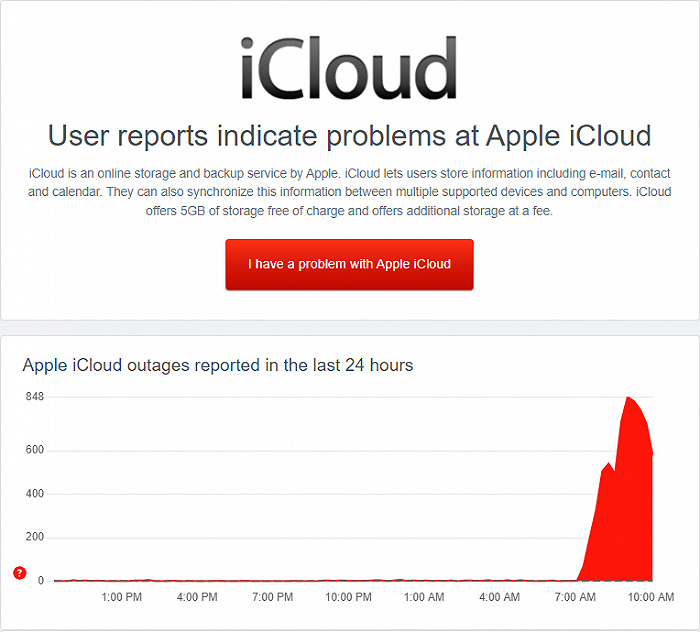Select the 4:00 AM time label
The image size is (700, 632).
pos(499,597)
